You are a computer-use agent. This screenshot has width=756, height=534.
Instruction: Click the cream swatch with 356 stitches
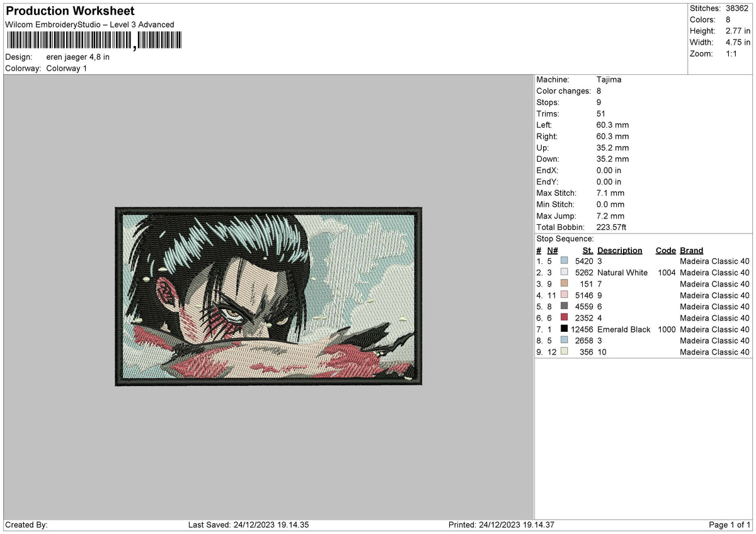coord(564,351)
